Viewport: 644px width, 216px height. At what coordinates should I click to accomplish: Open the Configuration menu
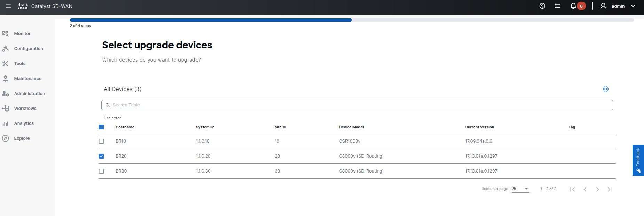(28, 49)
